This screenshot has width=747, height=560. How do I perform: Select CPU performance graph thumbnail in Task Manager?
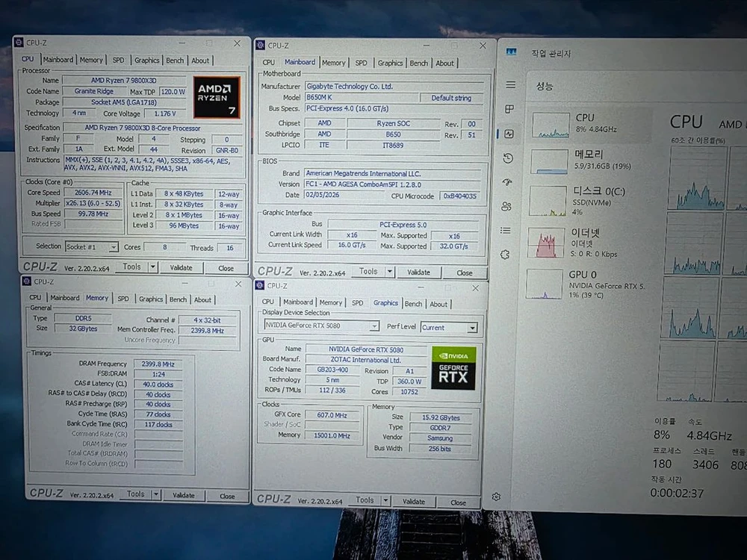pyautogui.click(x=551, y=125)
